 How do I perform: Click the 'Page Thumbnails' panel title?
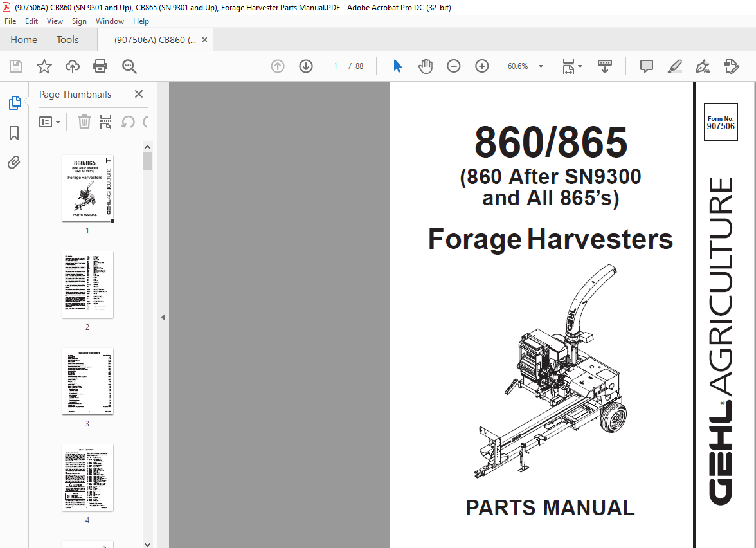pyautogui.click(x=75, y=95)
